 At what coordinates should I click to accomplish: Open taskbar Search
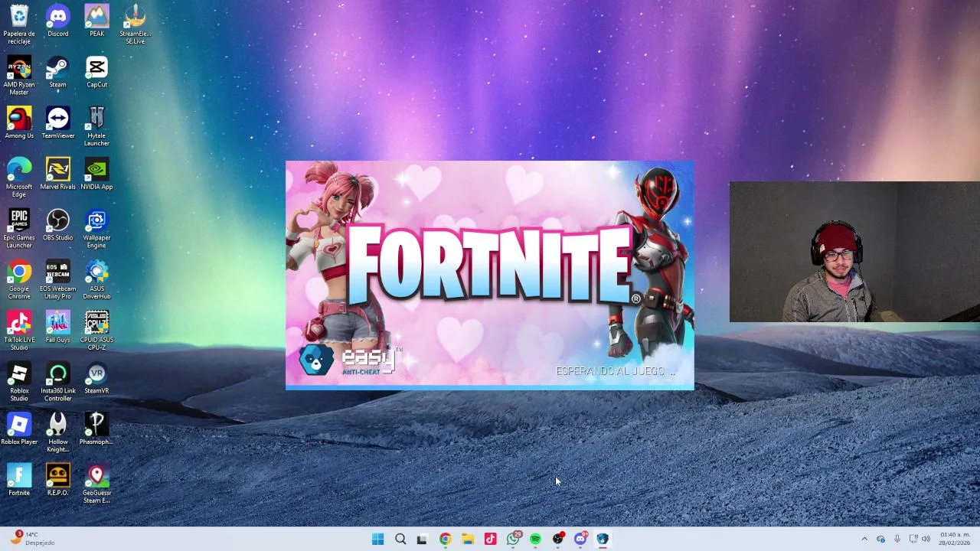[x=400, y=539]
